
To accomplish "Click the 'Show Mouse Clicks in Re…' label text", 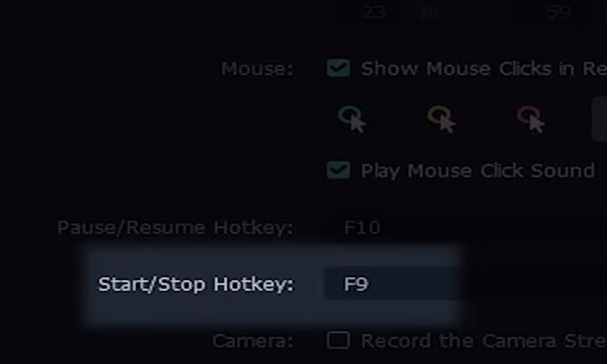I will 484,69.
